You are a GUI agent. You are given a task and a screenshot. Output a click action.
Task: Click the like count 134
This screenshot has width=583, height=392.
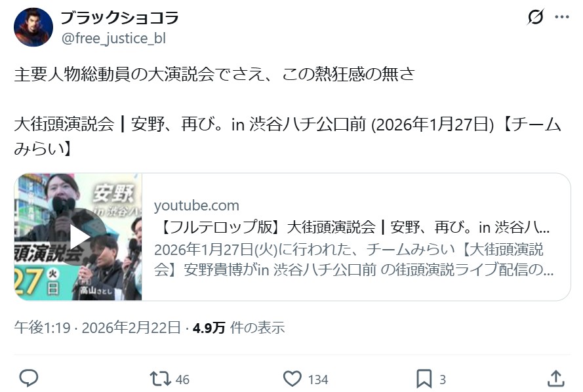tap(318, 380)
